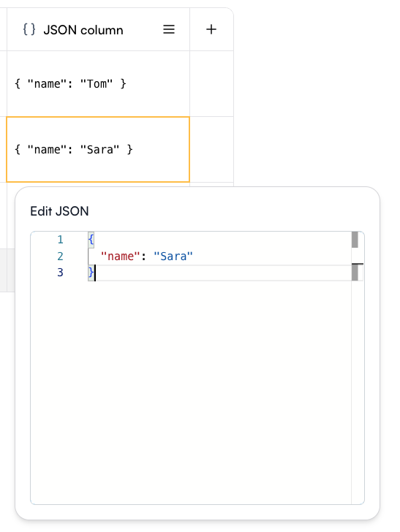Click the blank area inside JSON editor

(x=190, y=390)
